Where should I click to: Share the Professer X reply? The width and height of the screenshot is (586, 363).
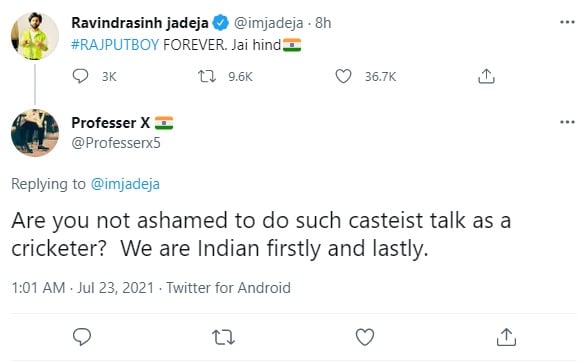pyautogui.click(x=506, y=337)
